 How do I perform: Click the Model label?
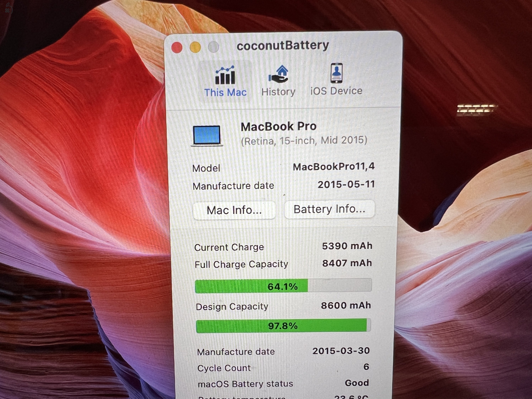(x=206, y=168)
